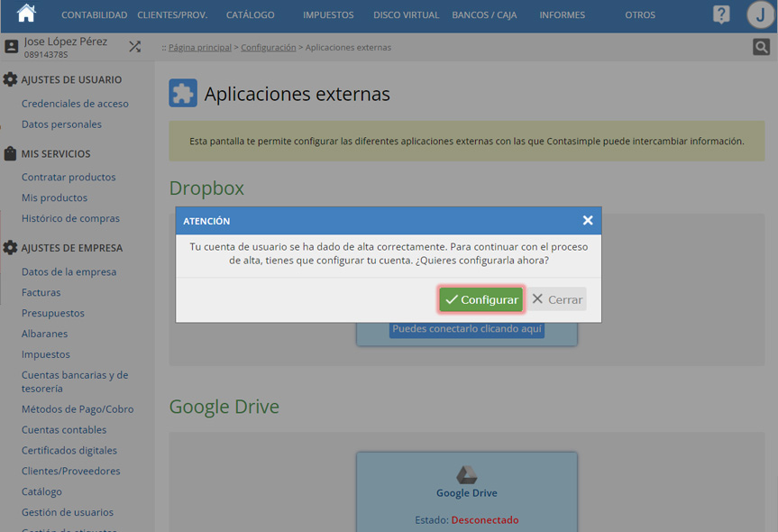Open Catálogo in the sidebar
This screenshot has width=778, height=532.
tap(41, 491)
